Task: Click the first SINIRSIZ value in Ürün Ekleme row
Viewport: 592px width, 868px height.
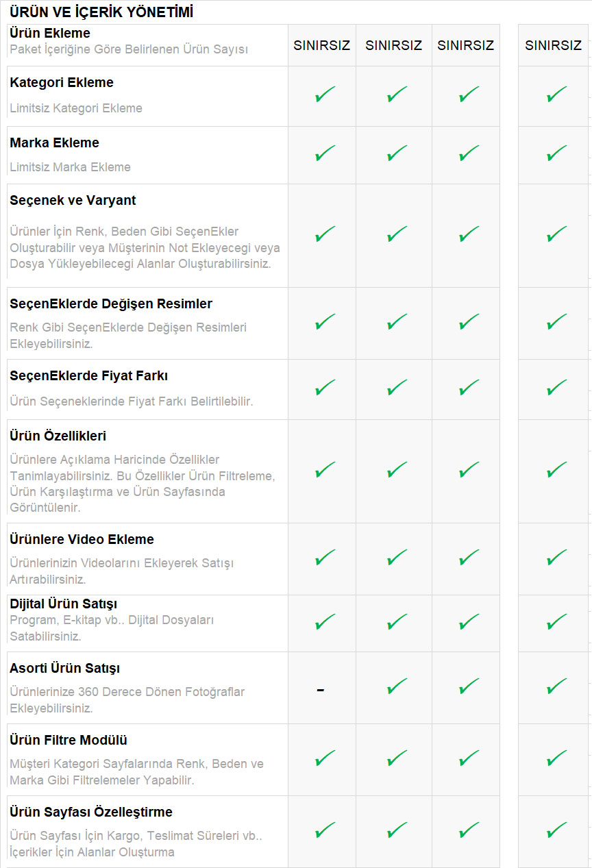Action: 322,45
